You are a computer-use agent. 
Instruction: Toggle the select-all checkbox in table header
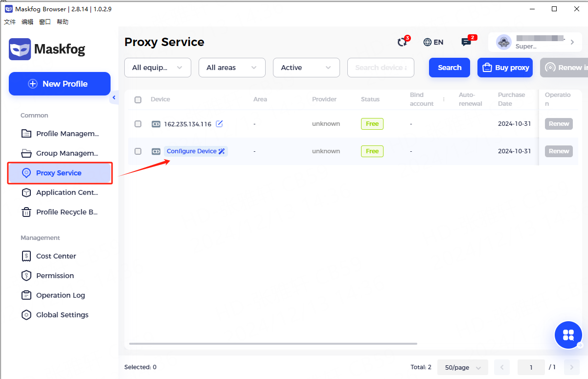[138, 100]
